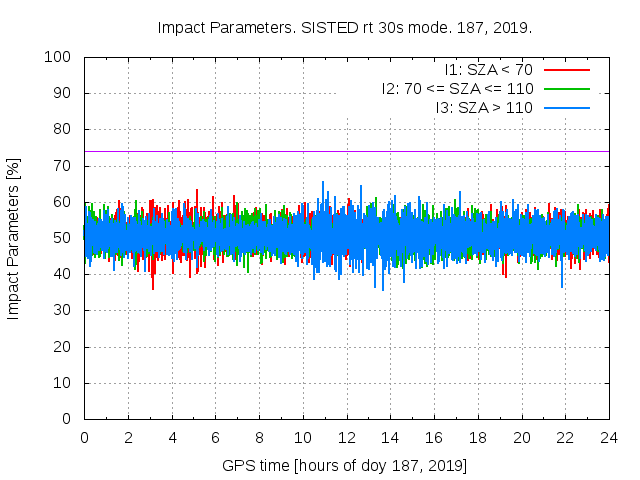
Task: Select the 'I1: SZA < 70' legend label
Action: tap(488, 70)
